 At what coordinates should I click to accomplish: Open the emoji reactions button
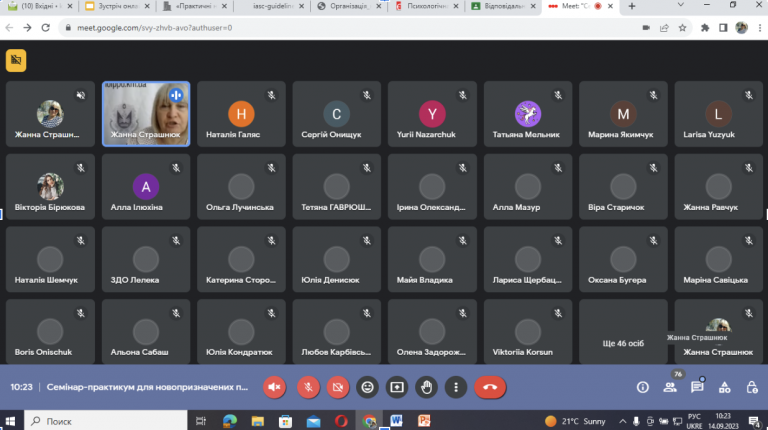tap(367, 387)
